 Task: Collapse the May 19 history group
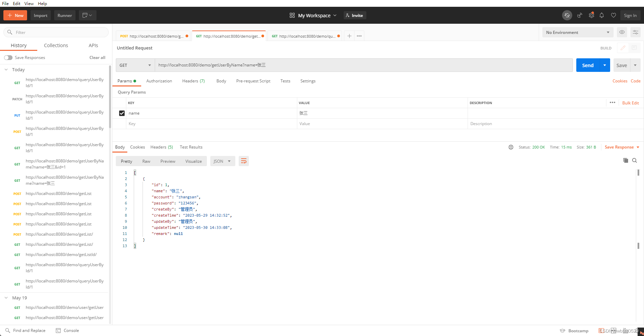[6, 298]
